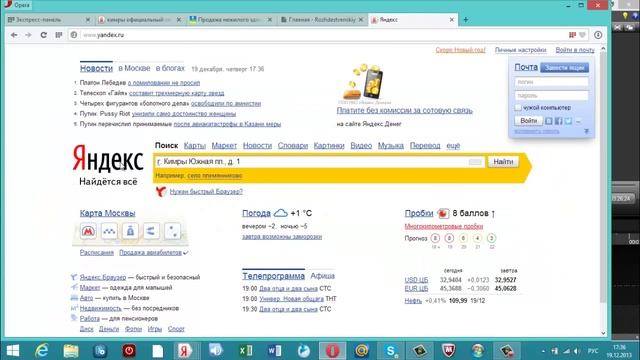Open the 'Нефть' price link
640x360 pixels.
413,301
